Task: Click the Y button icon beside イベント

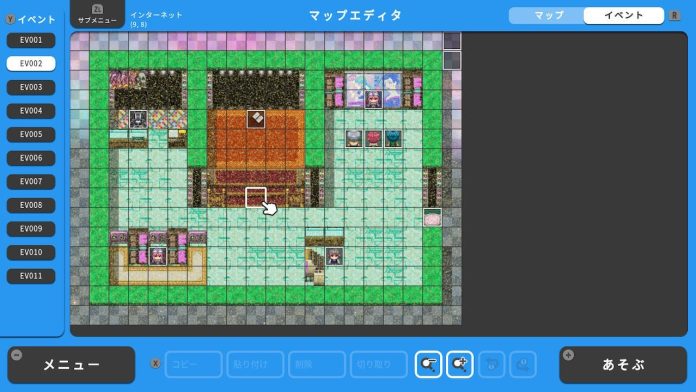Action: click(10, 19)
